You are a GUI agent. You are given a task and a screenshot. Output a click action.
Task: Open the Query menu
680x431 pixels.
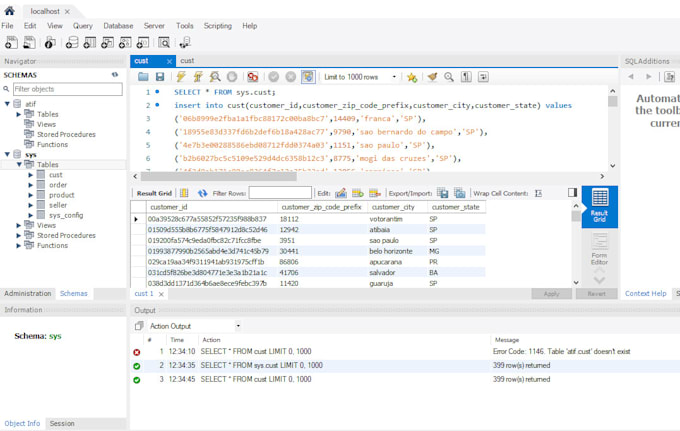82,26
